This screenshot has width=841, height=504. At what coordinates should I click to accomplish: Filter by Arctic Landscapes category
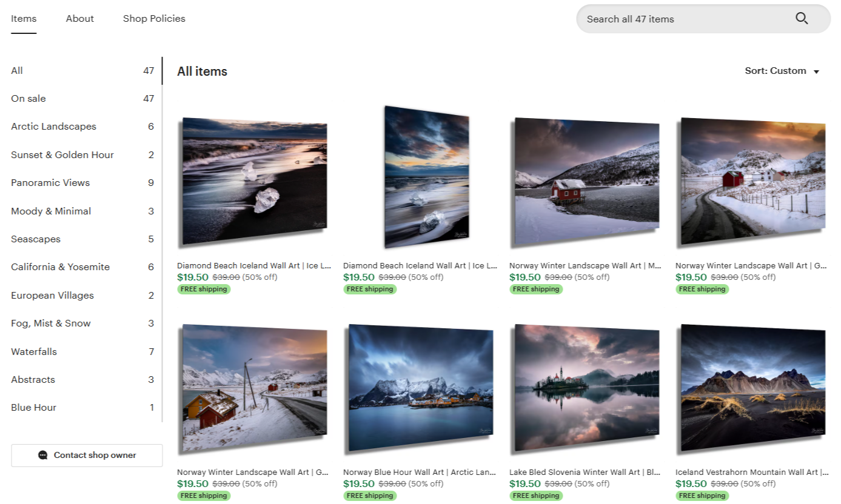(x=82, y=127)
